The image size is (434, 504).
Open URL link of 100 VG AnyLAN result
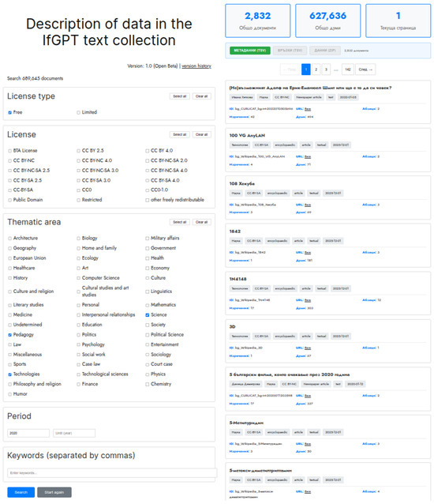tap(308, 157)
